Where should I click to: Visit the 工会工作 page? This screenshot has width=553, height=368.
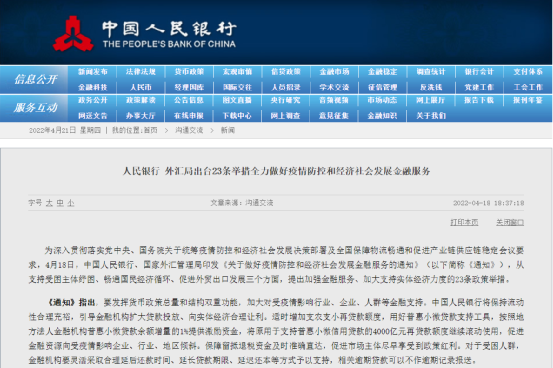(x=528, y=87)
